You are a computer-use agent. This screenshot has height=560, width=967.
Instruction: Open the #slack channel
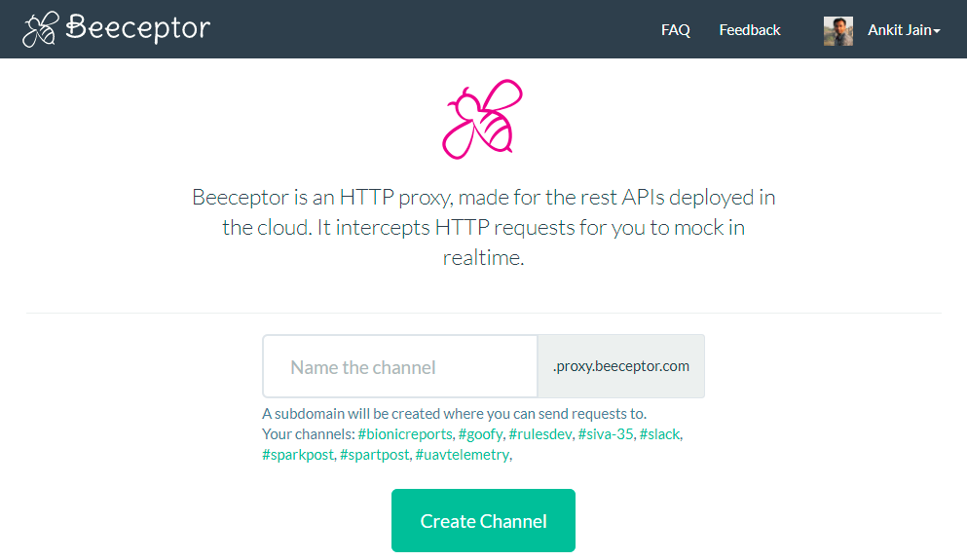point(659,434)
